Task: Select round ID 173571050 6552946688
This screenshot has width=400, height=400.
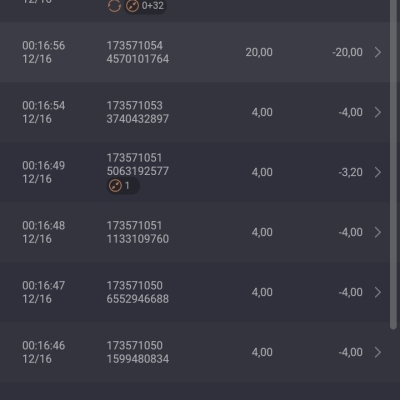Action: point(138,292)
